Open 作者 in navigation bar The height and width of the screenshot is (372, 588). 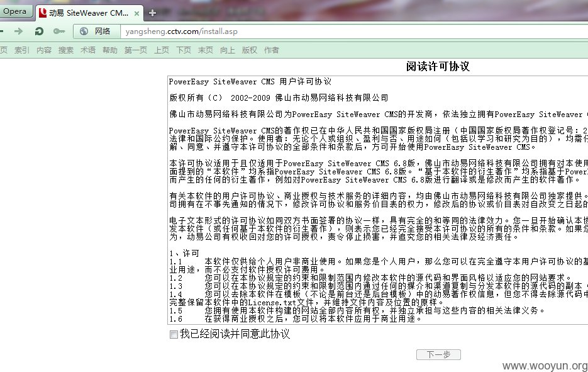[272, 50]
